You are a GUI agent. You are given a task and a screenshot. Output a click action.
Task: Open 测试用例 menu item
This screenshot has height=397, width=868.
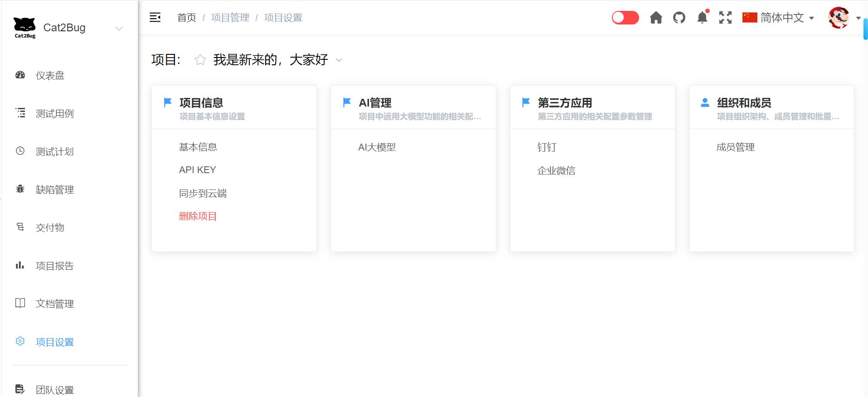[55, 113]
